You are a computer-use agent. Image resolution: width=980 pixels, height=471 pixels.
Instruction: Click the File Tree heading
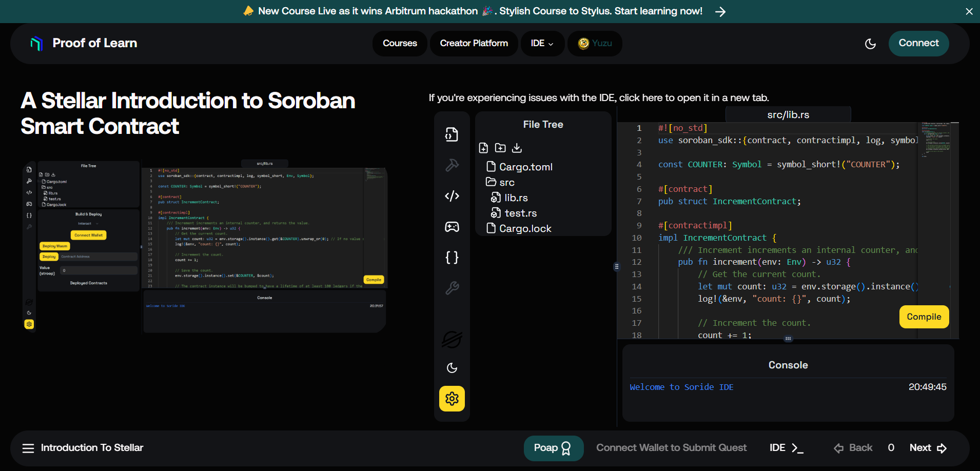(543, 125)
